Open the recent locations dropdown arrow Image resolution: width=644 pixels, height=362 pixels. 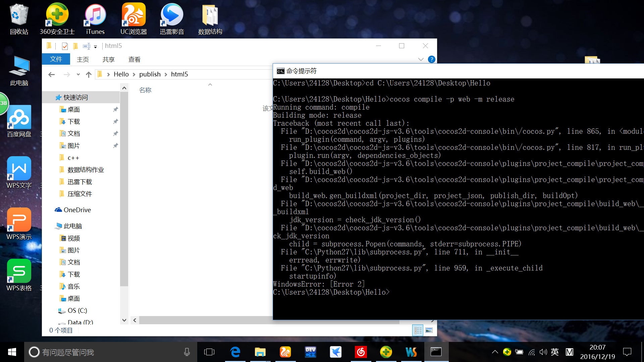coord(78,74)
